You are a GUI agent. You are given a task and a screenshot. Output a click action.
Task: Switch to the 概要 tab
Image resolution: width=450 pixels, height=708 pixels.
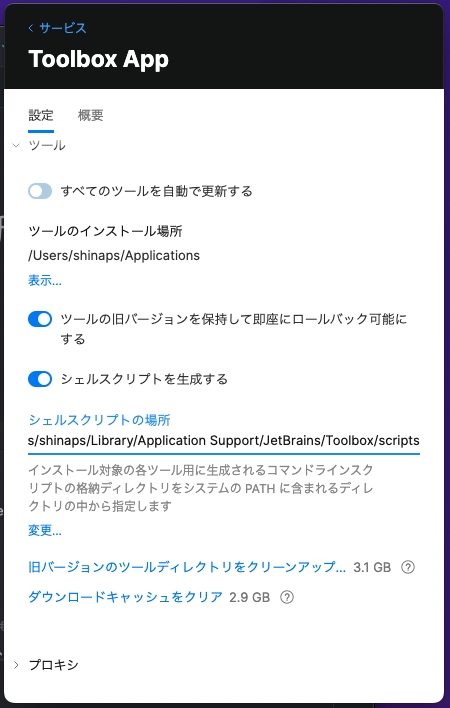click(x=90, y=116)
